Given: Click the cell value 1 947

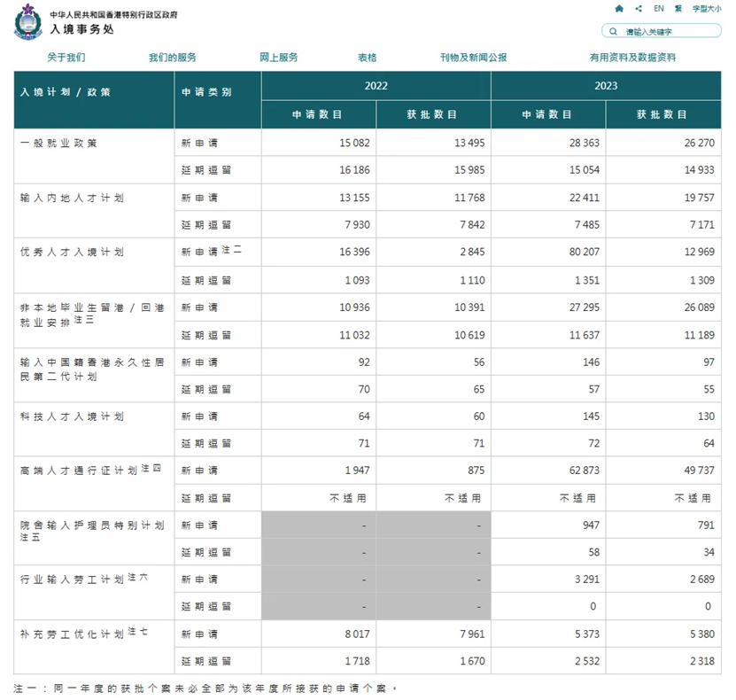Looking at the screenshot, I should pyautogui.click(x=357, y=471).
